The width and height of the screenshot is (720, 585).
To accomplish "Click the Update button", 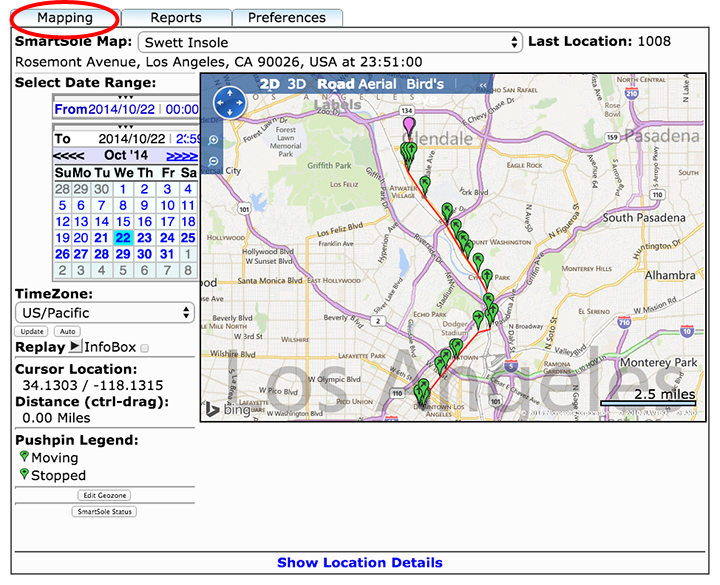I will click(32, 332).
